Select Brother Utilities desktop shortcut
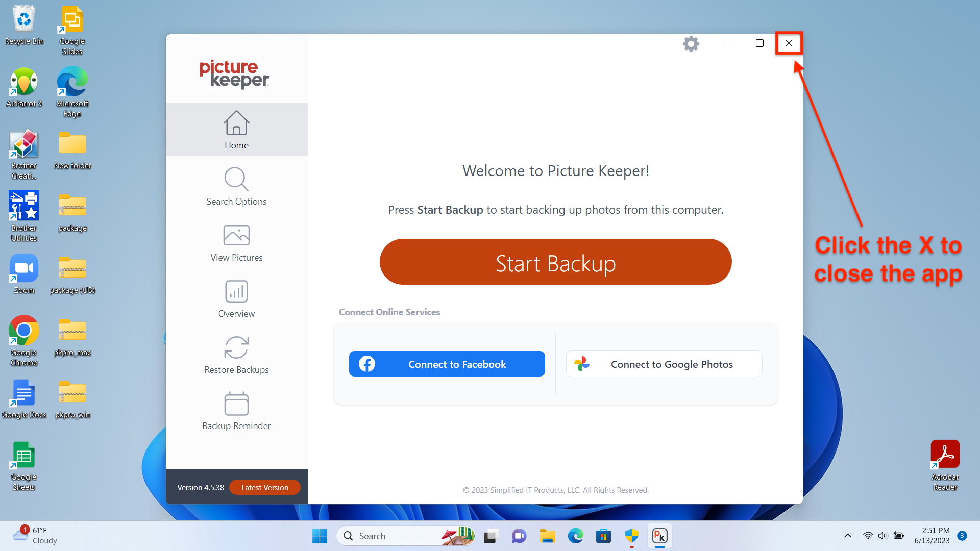Viewport: 980px width, 551px height. click(24, 217)
